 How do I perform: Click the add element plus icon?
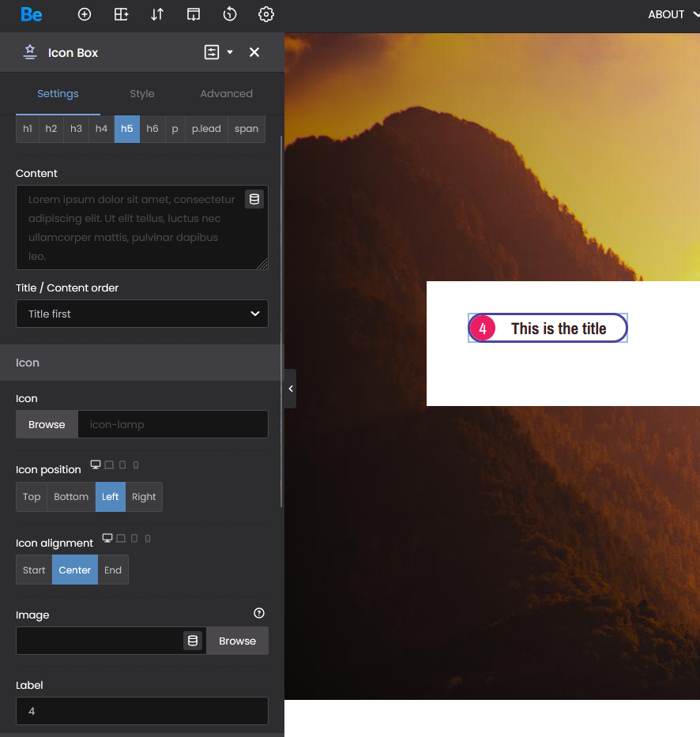click(85, 14)
